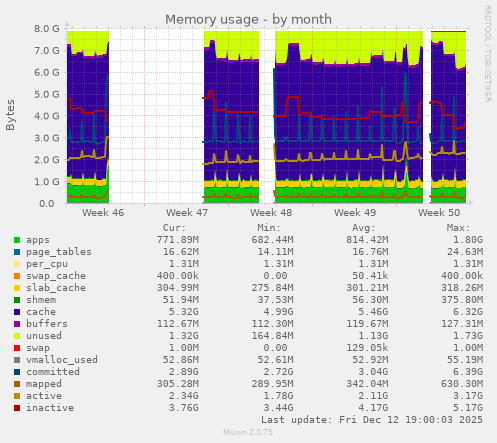Click the 'Min:' column header
The image size is (497, 443).
(x=269, y=228)
